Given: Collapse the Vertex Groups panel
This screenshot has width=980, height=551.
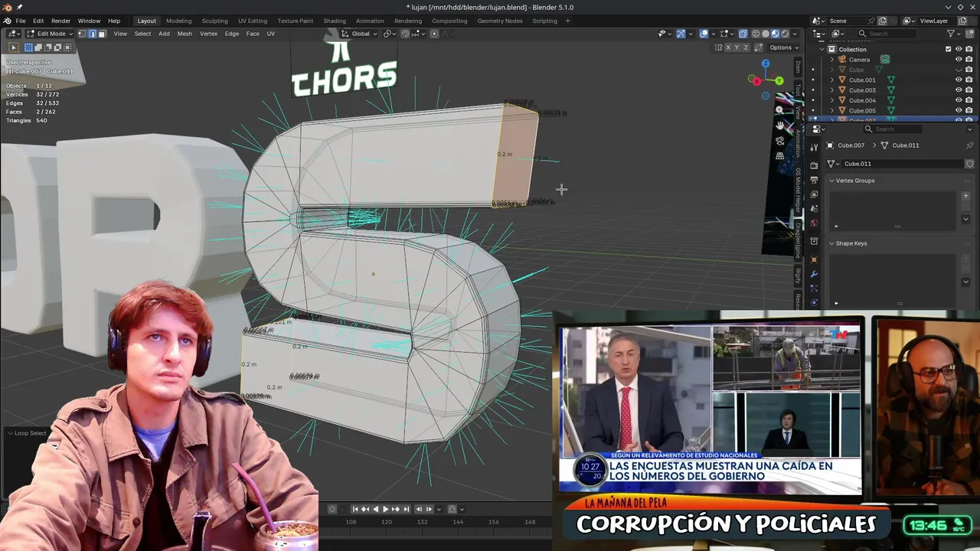Looking at the screenshot, I should click(x=832, y=181).
